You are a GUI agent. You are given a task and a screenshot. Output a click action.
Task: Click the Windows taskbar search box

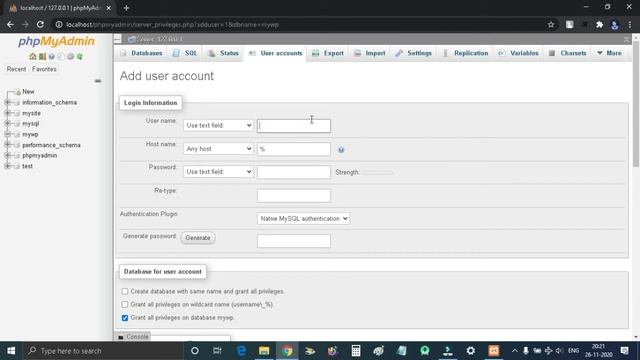(x=102, y=351)
